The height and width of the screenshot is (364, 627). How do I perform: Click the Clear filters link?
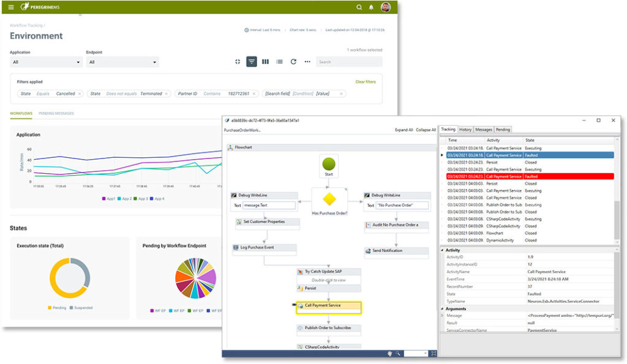[x=366, y=81]
